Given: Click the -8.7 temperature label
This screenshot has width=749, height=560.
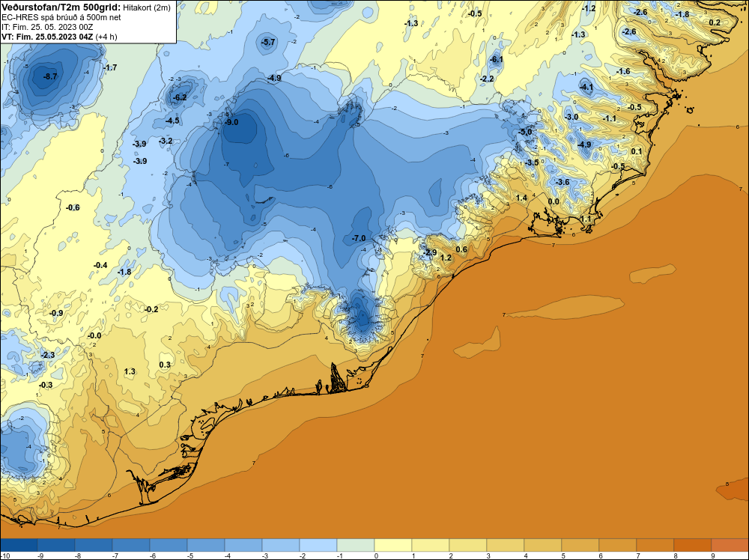Looking at the screenshot, I should (x=49, y=76).
